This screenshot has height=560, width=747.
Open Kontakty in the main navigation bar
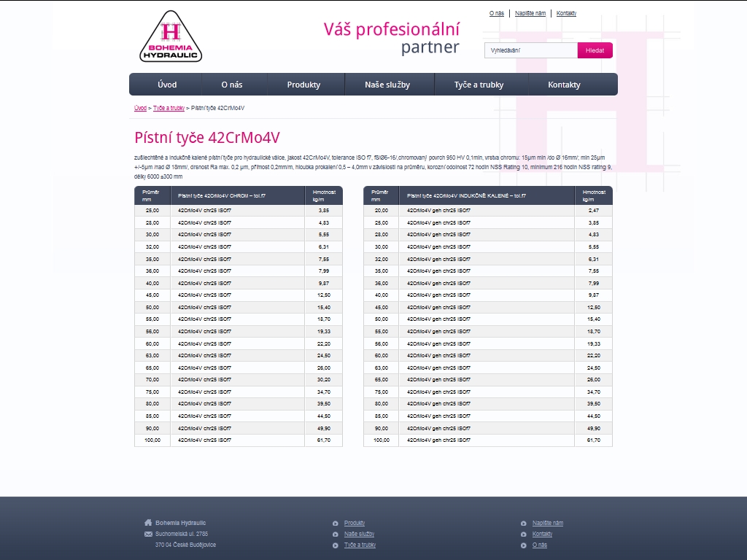(564, 85)
